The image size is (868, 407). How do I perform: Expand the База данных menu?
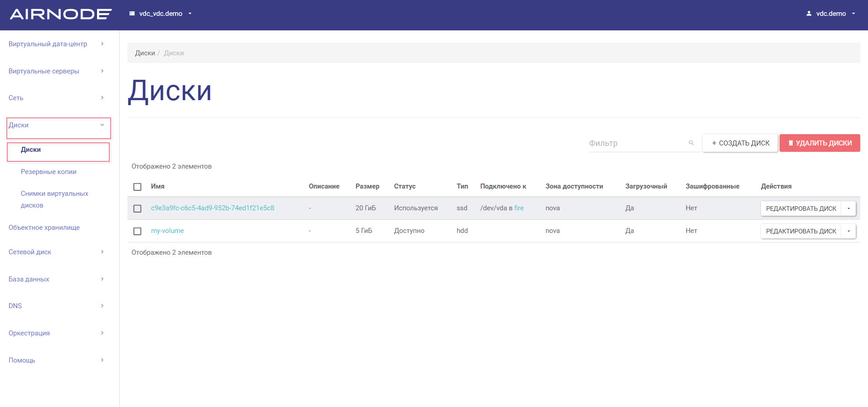pos(57,279)
